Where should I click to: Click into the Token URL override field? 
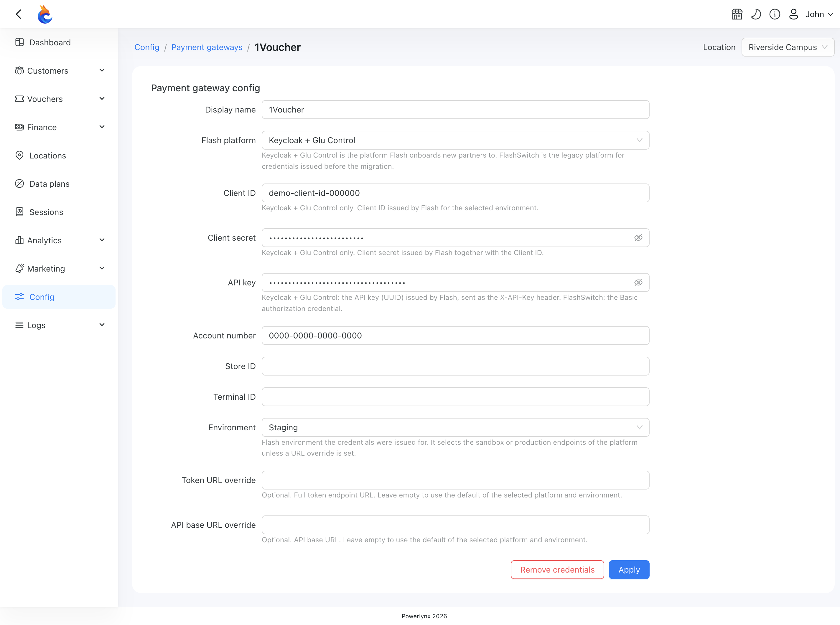pos(455,480)
